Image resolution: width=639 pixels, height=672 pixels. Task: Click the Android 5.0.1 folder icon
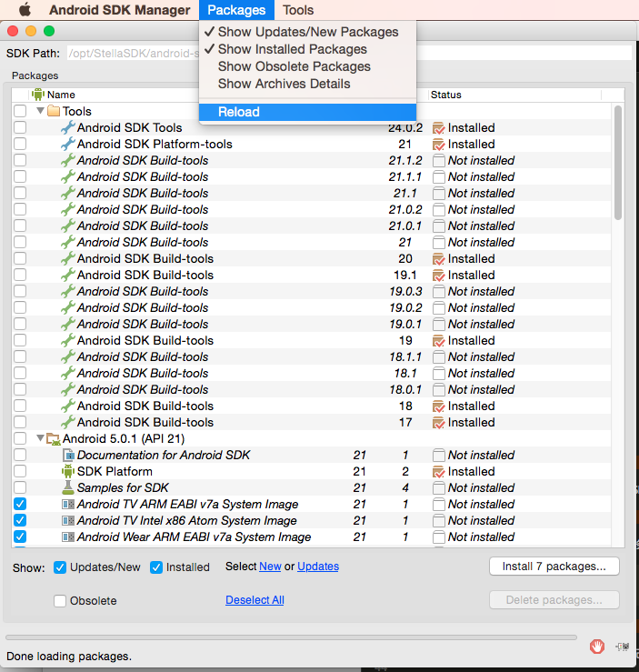click(54, 439)
